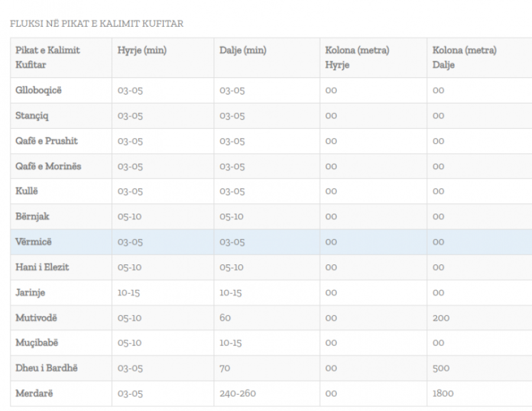Viewport: 532px width, 411px height.
Task: Click the Kolona (metra) Hyrje header
Action: (x=357, y=57)
